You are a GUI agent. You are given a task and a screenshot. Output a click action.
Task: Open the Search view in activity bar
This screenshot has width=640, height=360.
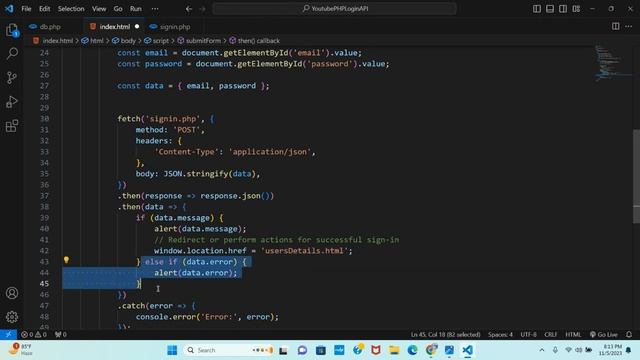pos(12,53)
